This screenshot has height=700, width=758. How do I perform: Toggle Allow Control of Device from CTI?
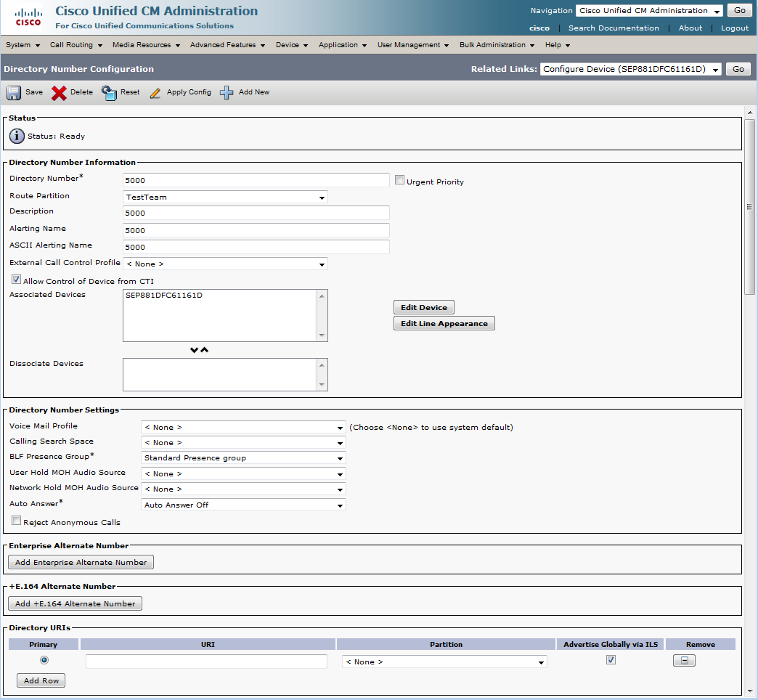pos(16,280)
